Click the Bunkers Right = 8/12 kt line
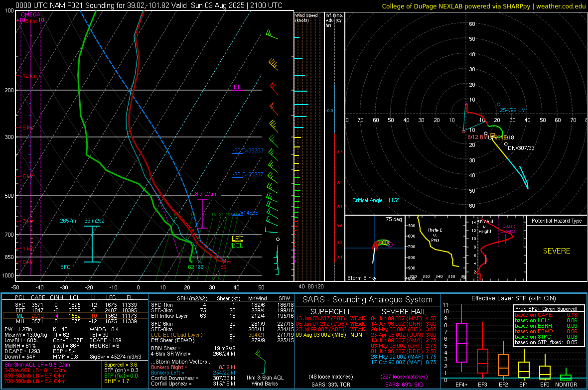This screenshot has height=390, width=588. click(193, 367)
